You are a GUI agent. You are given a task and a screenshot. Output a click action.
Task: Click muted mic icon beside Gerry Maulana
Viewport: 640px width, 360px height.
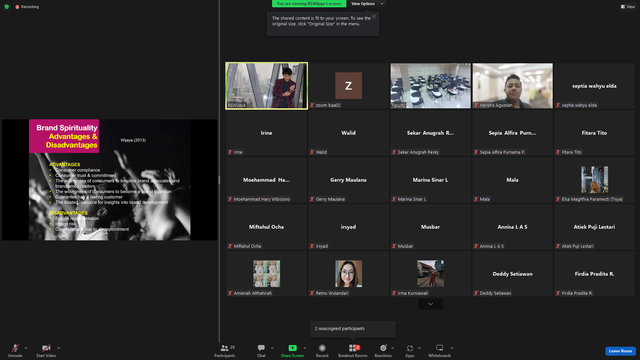[312, 199]
